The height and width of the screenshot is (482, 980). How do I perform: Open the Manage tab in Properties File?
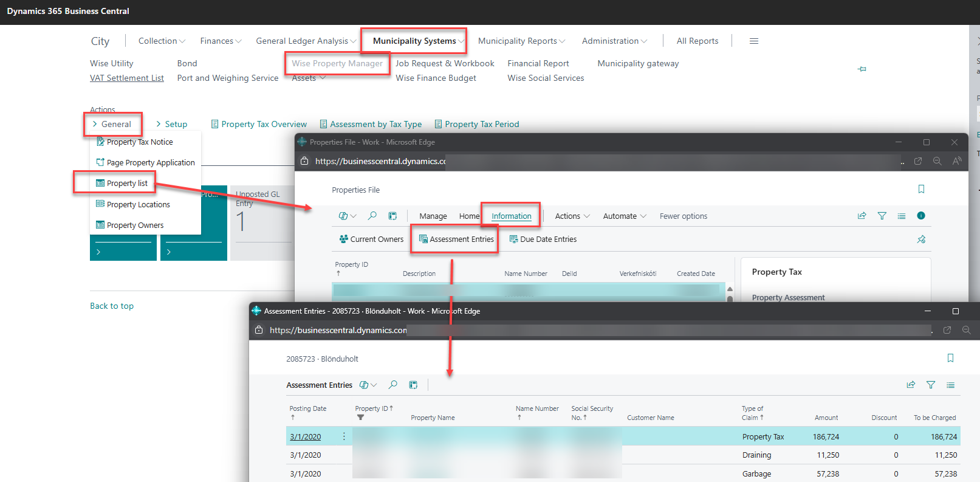point(433,216)
